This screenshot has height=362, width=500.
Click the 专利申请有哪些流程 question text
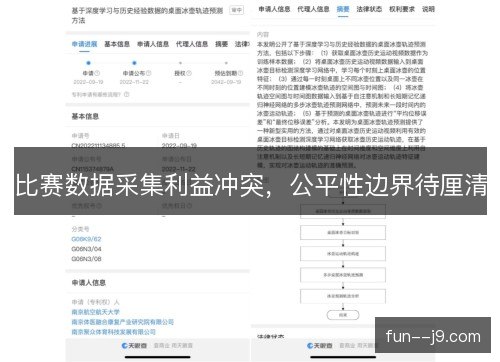click(96, 94)
